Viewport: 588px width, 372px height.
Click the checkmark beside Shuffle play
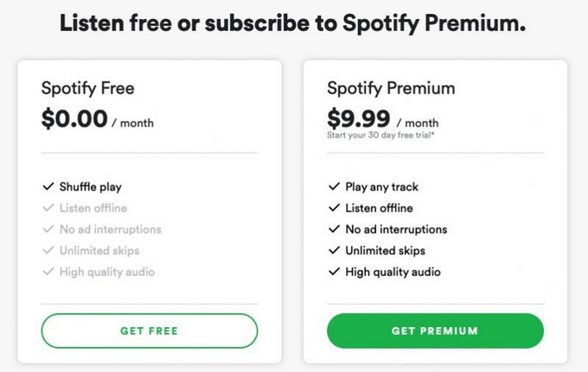tap(47, 187)
